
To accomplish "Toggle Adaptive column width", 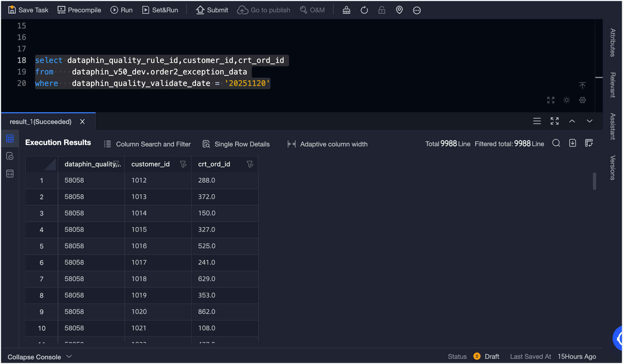I will pos(327,144).
